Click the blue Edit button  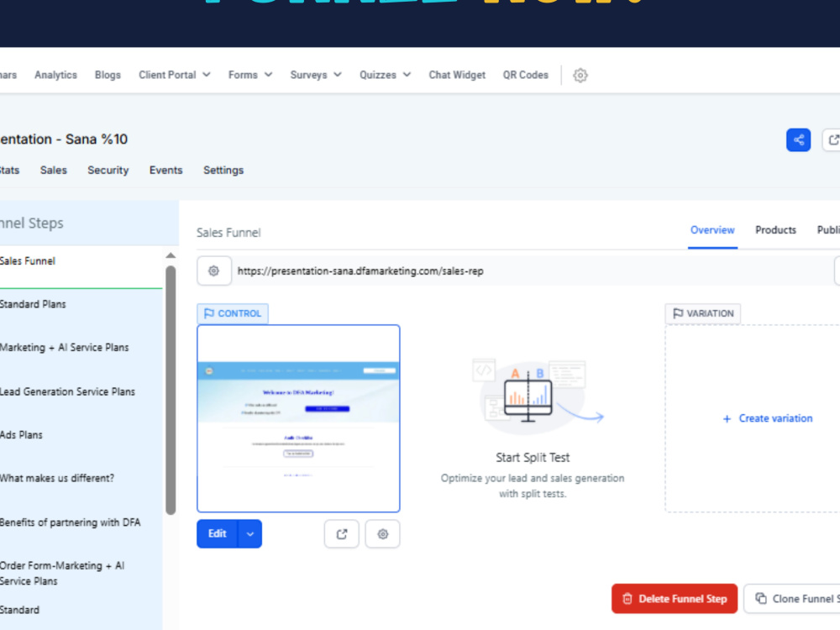point(217,534)
